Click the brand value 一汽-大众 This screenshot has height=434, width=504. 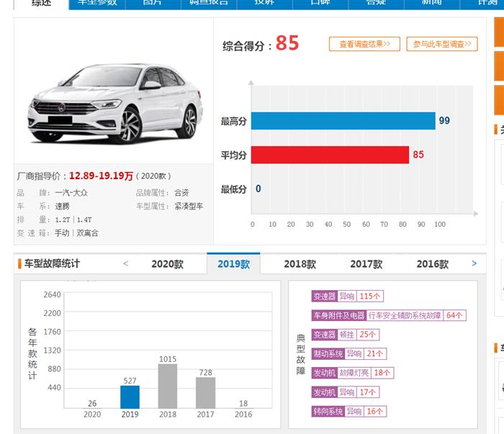point(71,193)
